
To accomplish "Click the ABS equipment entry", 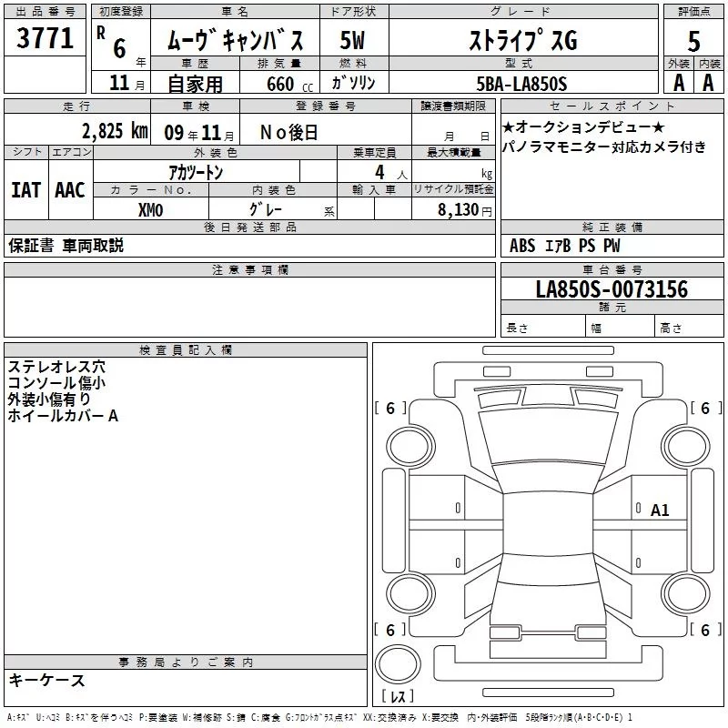I will point(522,245).
